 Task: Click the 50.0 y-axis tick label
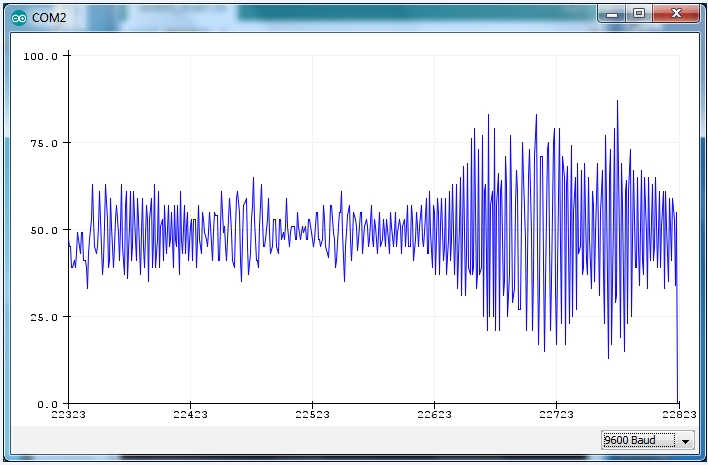43,230
